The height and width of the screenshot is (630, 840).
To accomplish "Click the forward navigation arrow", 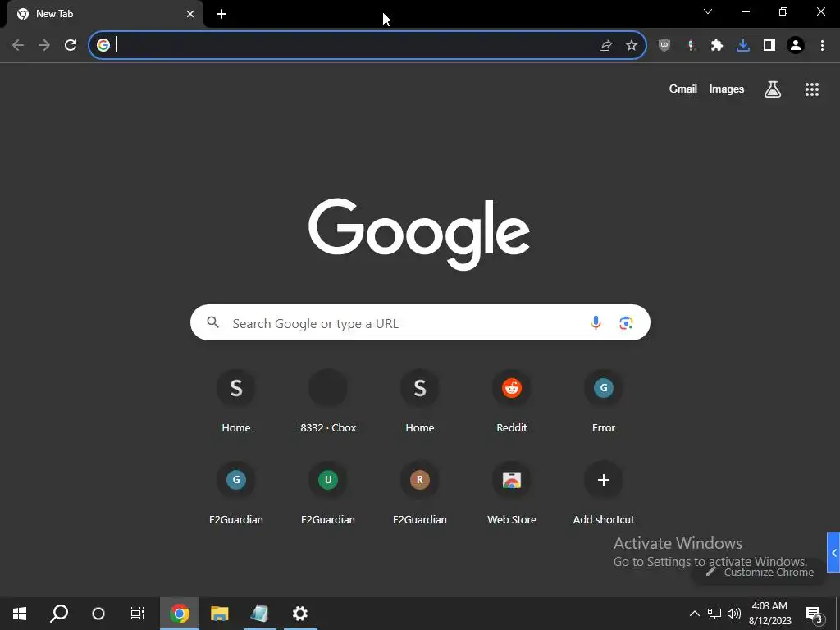I will click(44, 45).
